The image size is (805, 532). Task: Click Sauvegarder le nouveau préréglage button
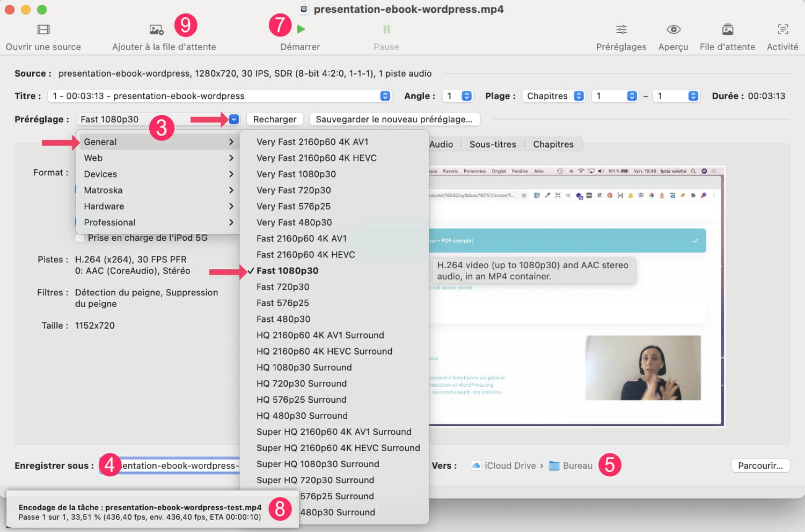[394, 119]
